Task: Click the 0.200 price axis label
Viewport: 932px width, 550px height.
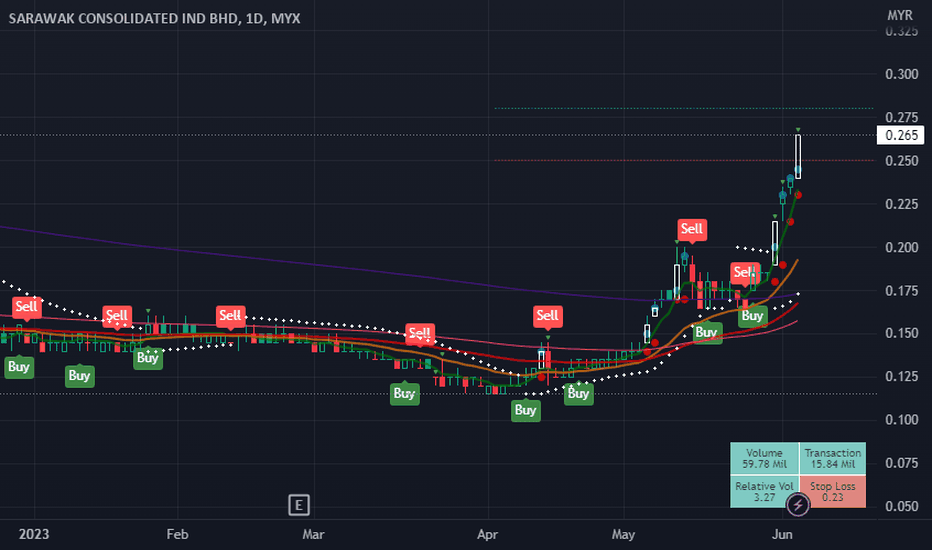Action: [901, 247]
